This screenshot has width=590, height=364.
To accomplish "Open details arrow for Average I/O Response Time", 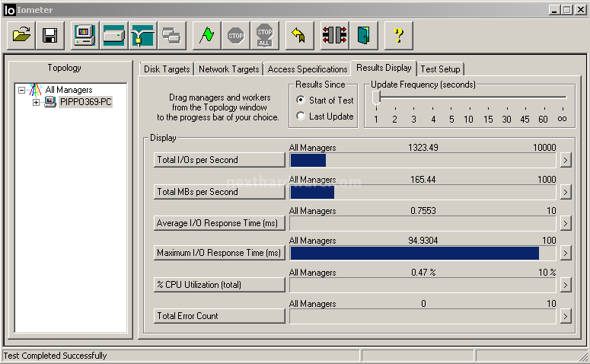I will (x=566, y=224).
